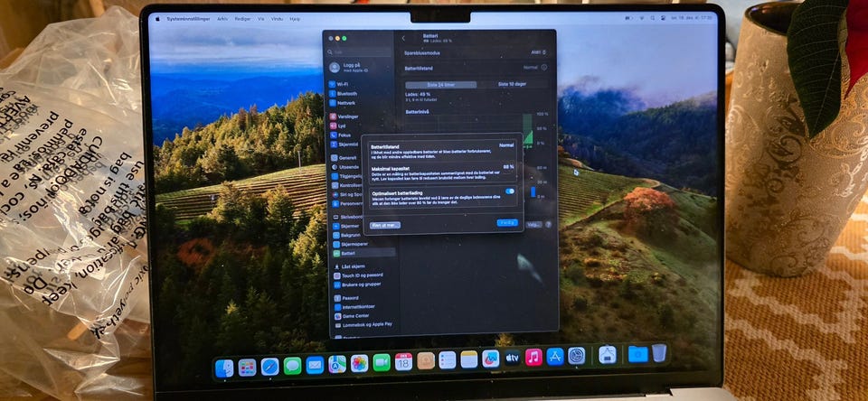Image resolution: width=868 pixels, height=401 pixels.
Task: Open Maps from the Dock
Action: point(337,364)
